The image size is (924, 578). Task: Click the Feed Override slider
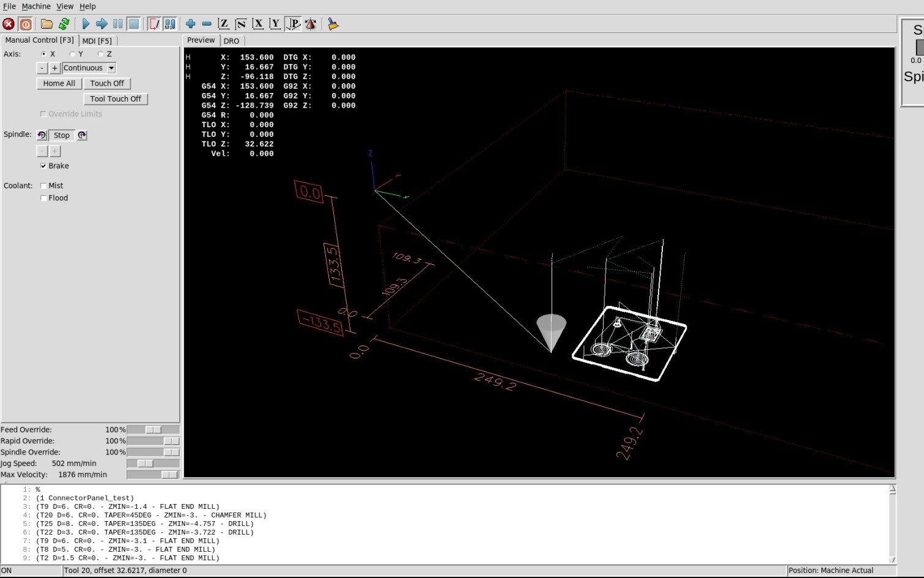click(x=153, y=430)
